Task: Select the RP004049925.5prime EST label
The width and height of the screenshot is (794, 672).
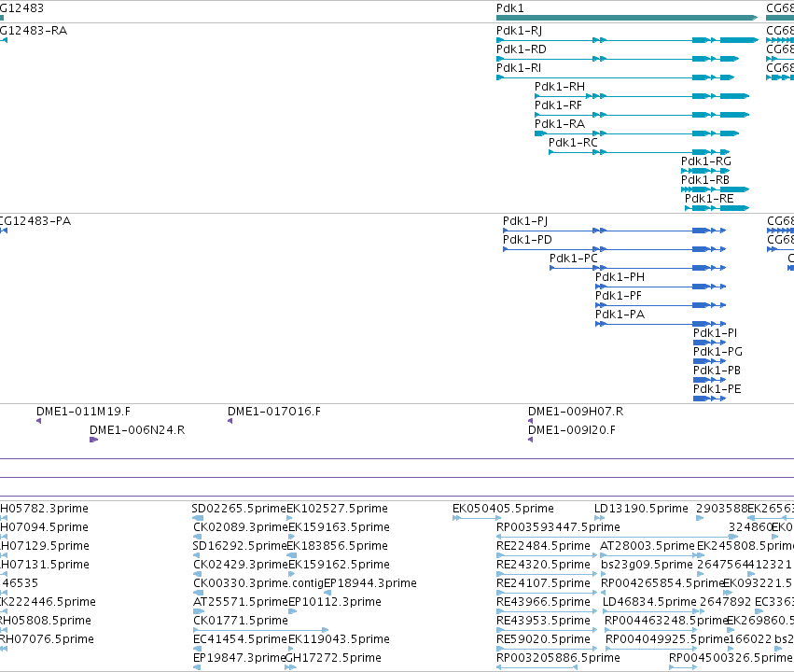Action: pos(667,639)
